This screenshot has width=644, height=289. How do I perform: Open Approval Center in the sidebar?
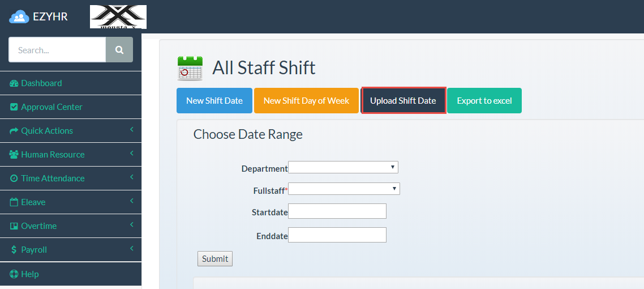point(51,107)
